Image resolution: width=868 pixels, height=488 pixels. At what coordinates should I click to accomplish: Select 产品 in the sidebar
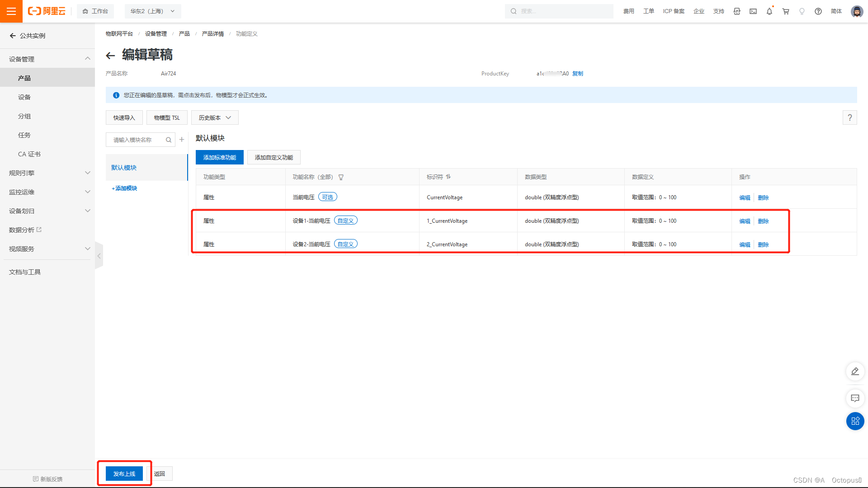coord(47,78)
